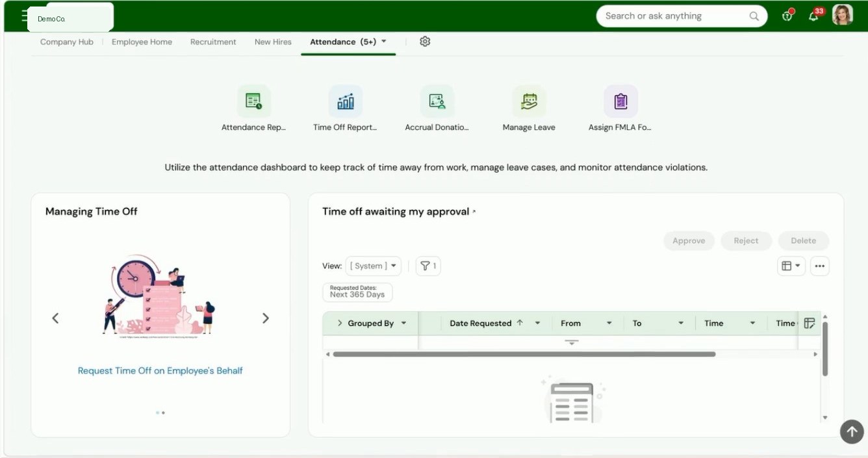Open the Accrual Donation icon

[x=437, y=101]
